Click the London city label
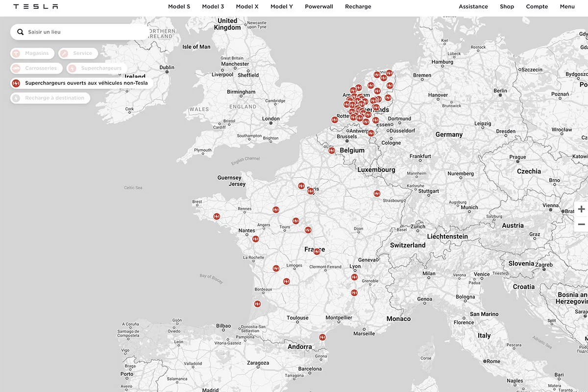This screenshot has height=392, width=588. tap(271, 119)
